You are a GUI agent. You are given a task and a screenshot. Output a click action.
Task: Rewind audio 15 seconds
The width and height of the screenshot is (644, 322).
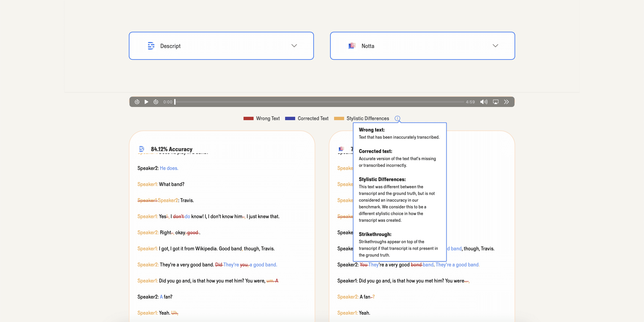(x=137, y=102)
